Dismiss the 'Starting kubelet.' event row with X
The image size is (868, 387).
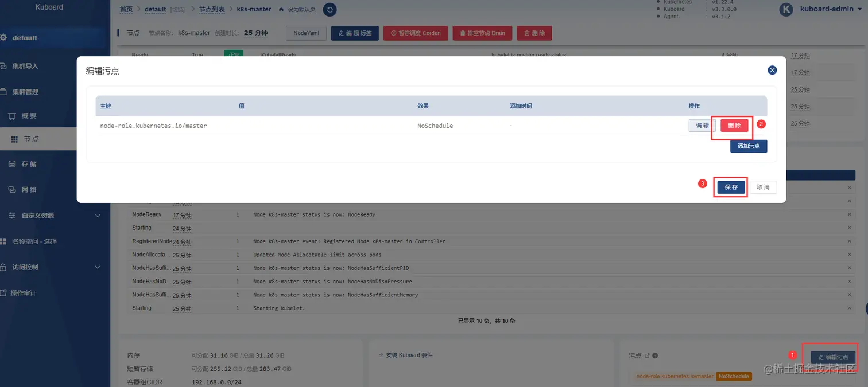tap(850, 308)
